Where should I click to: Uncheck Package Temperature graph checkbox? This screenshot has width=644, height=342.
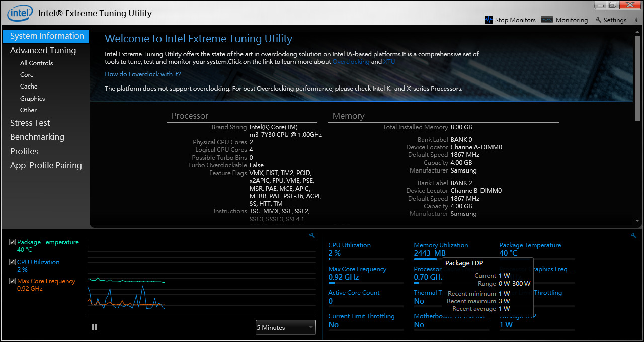[x=13, y=242]
